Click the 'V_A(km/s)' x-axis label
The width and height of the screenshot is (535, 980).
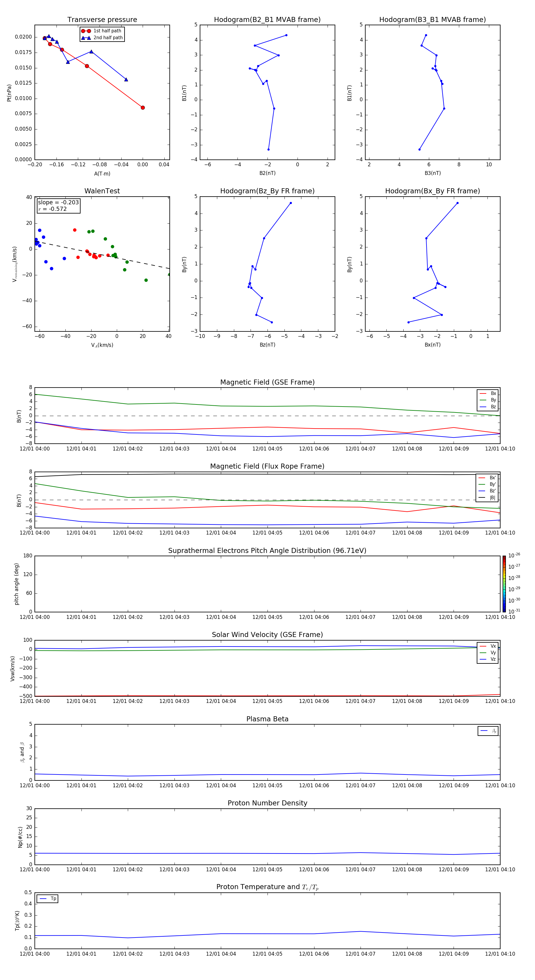(102, 345)
